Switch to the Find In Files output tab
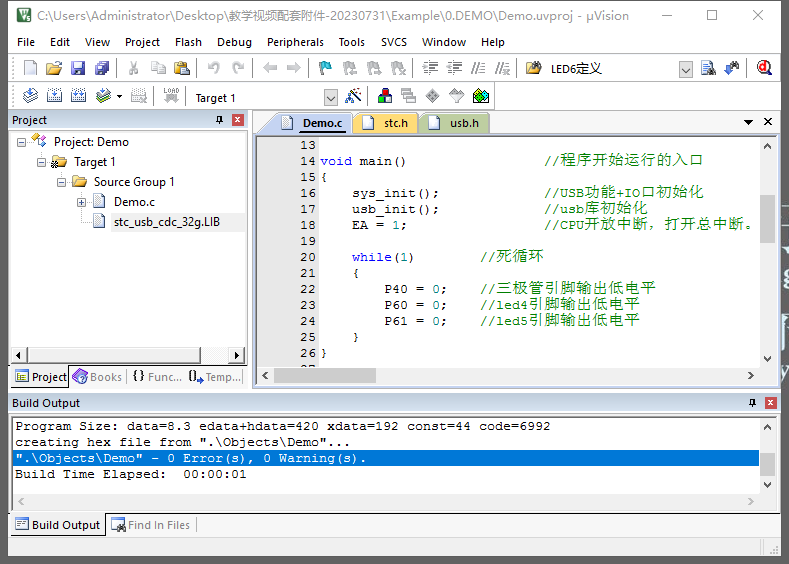789x564 pixels. pyautogui.click(x=150, y=525)
